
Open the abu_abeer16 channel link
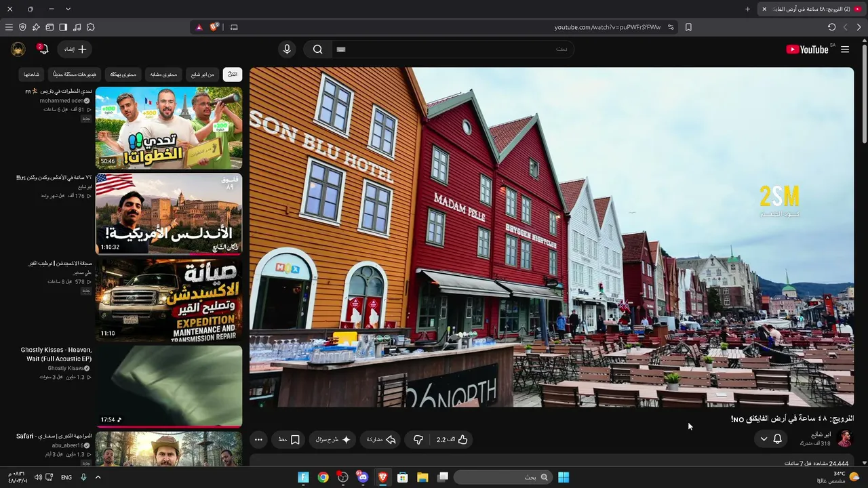tap(68, 445)
